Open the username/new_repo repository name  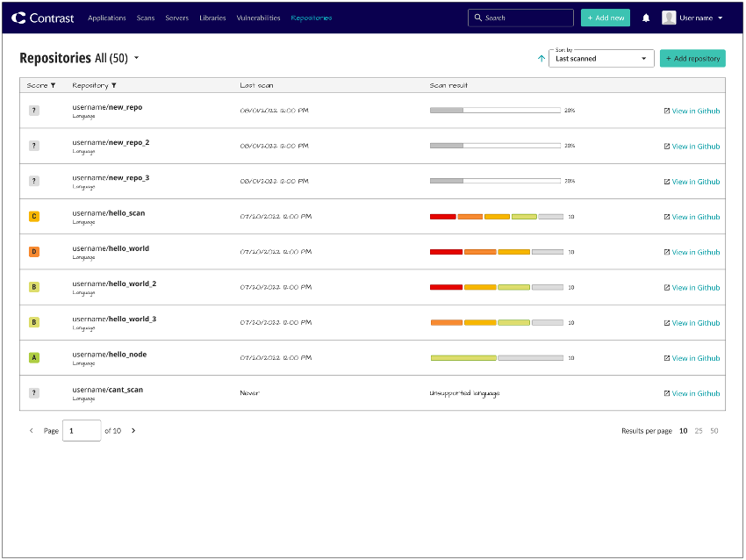click(107, 108)
